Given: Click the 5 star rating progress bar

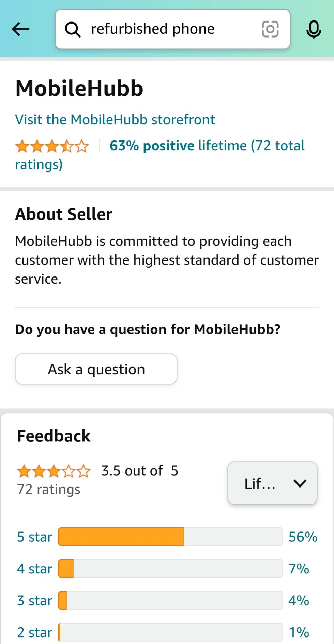Looking at the screenshot, I should click(x=170, y=536).
